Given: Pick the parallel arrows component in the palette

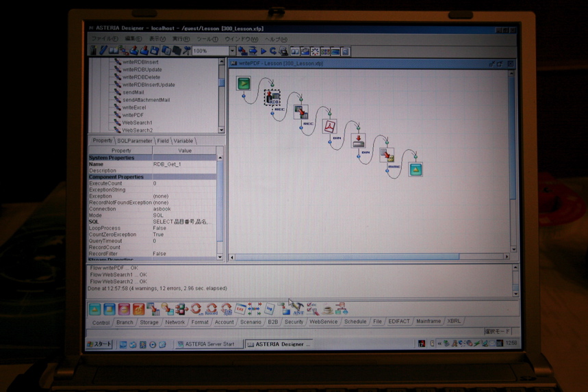Looking at the screenshot, I should coord(254,309).
